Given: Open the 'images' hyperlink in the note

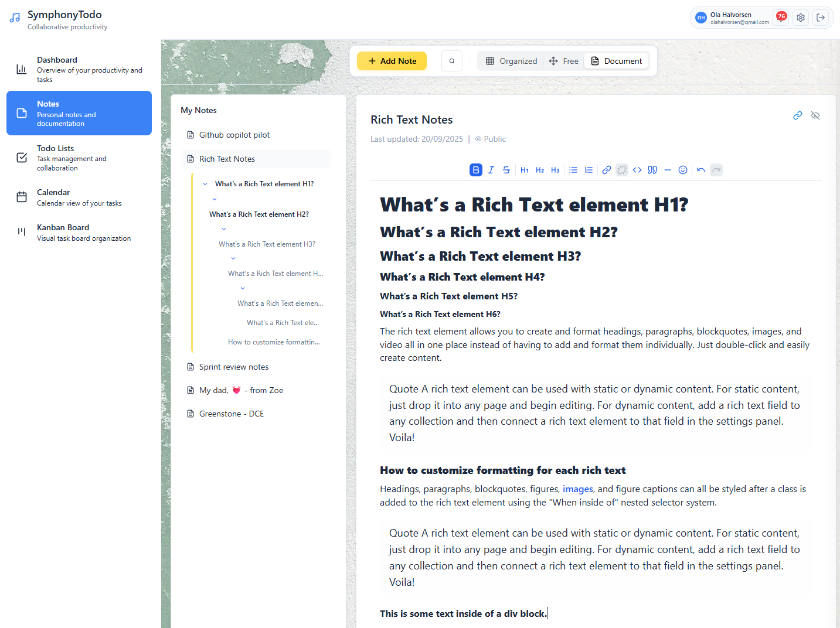Looking at the screenshot, I should (577, 489).
